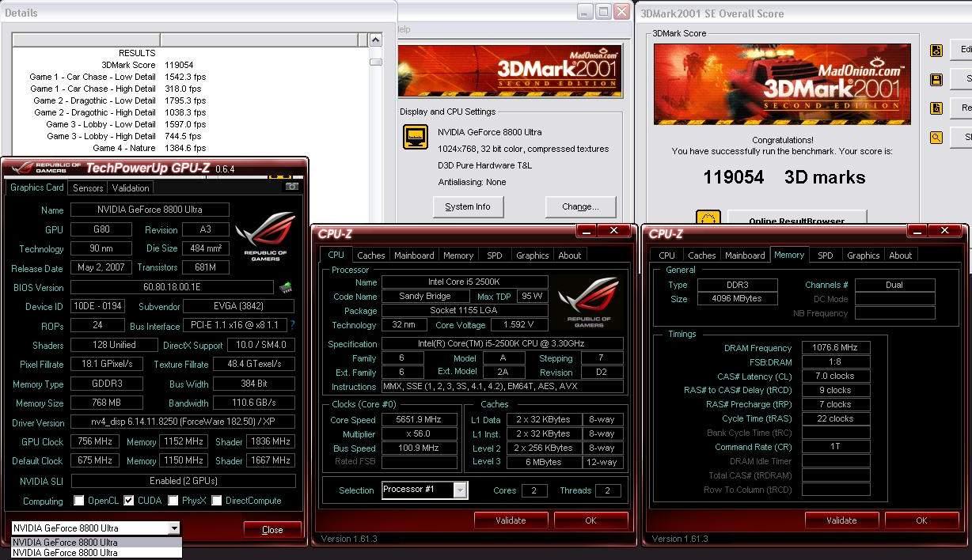Click the FSB:DRAM 1:8 value
Screen dimensions: 972x560
click(836, 362)
